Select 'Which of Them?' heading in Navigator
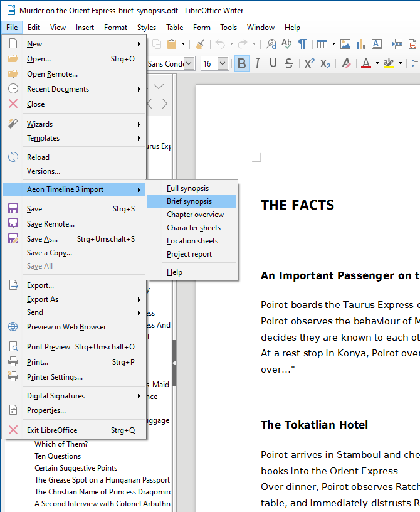Viewport: 420px width, 512px height. pos(61,444)
